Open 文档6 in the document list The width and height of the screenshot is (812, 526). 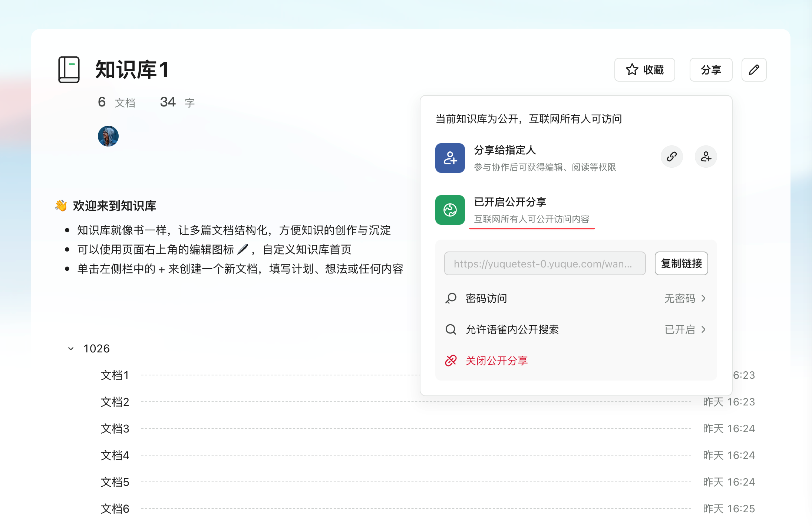(x=115, y=509)
